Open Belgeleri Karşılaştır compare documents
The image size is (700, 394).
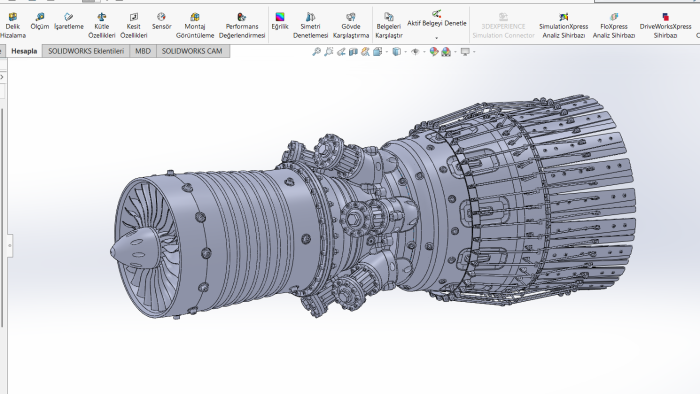389,25
